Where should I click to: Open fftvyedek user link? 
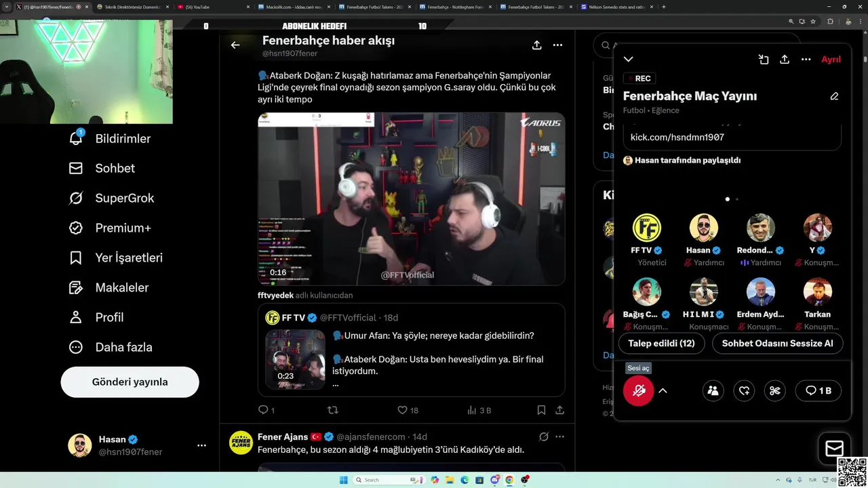(276, 296)
